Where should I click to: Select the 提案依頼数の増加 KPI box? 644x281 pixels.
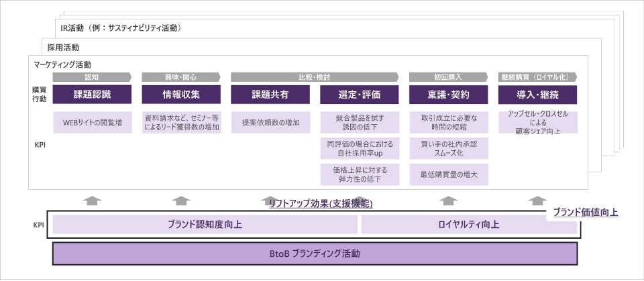coord(270,123)
